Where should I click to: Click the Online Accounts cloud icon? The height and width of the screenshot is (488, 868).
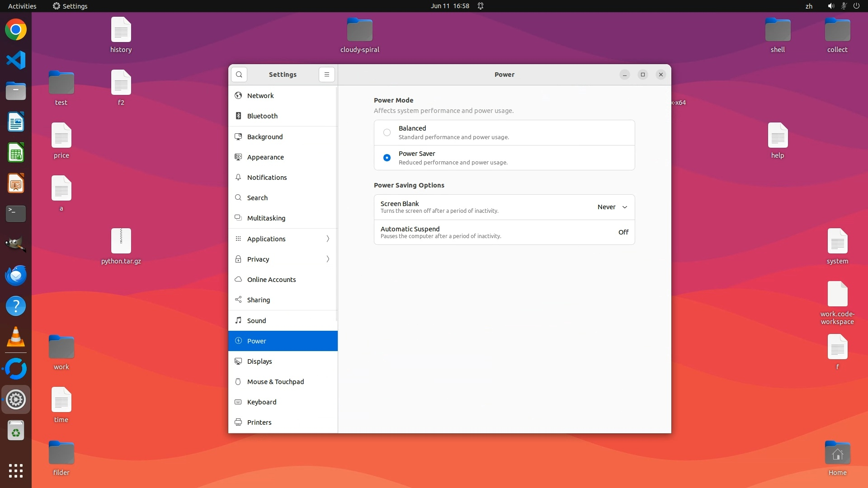click(x=238, y=279)
